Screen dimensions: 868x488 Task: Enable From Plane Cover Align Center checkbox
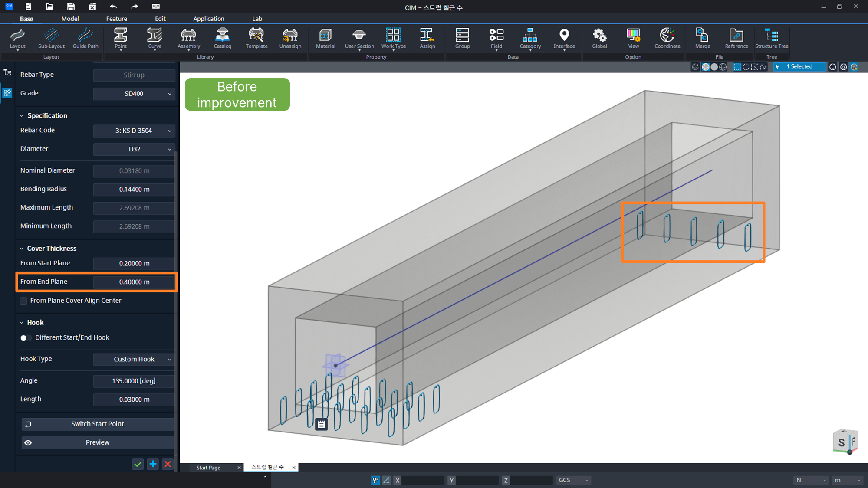[24, 301]
